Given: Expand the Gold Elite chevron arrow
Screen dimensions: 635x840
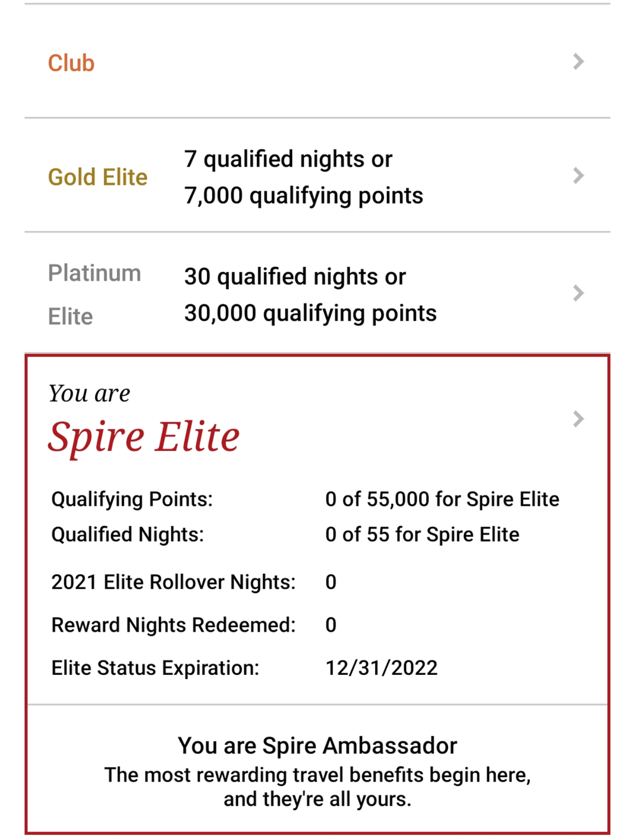Looking at the screenshot, I should coord(578,175).
